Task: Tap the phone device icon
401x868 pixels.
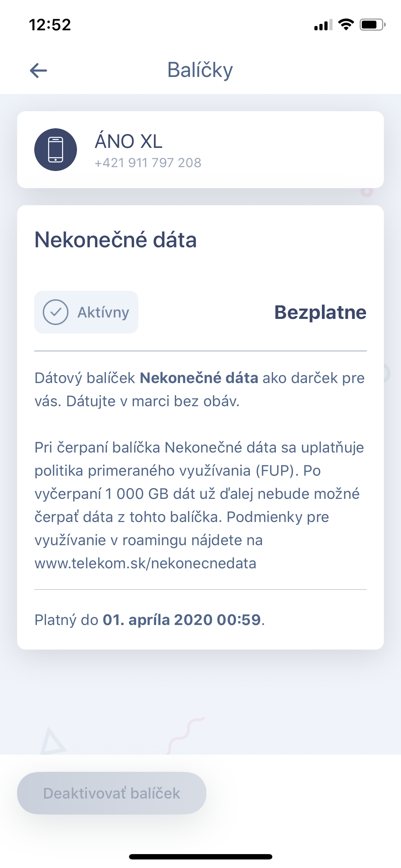Action: click(56, 150)
